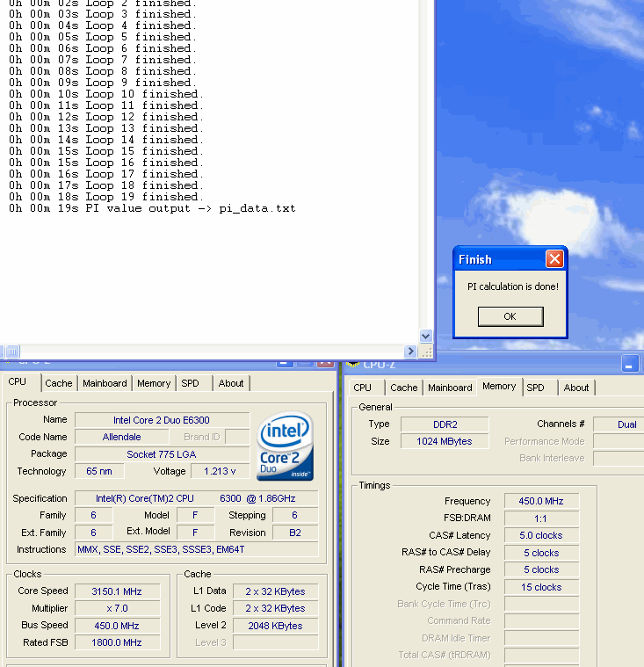Click Super PI vertical scrollbar down arrow
Screen dimensions: 644x667
coord(426,336)
